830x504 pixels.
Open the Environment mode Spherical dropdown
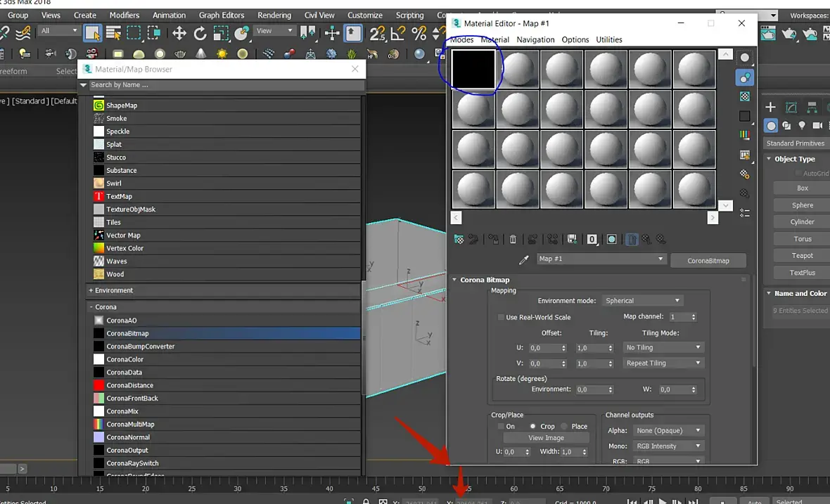pos(642,301)
